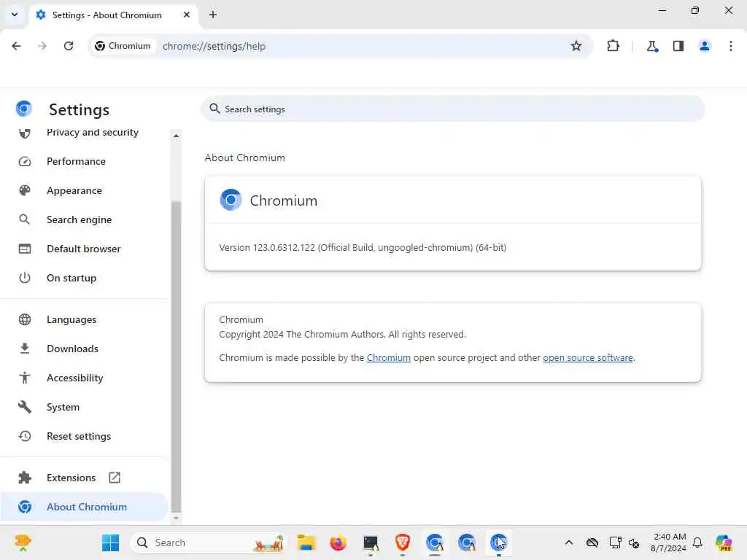
Task: Open the terminal app in taskbar
Action: click(370, 542)
